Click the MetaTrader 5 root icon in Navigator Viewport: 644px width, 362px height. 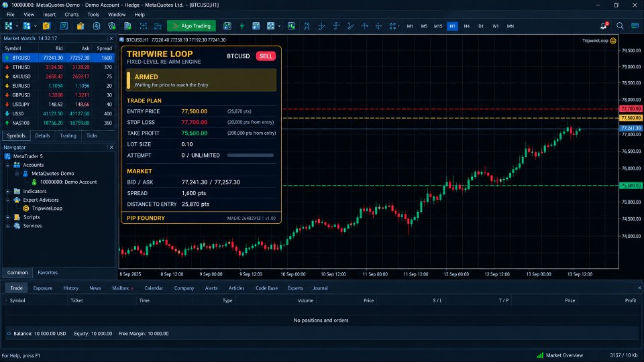[x=7, y=156]
